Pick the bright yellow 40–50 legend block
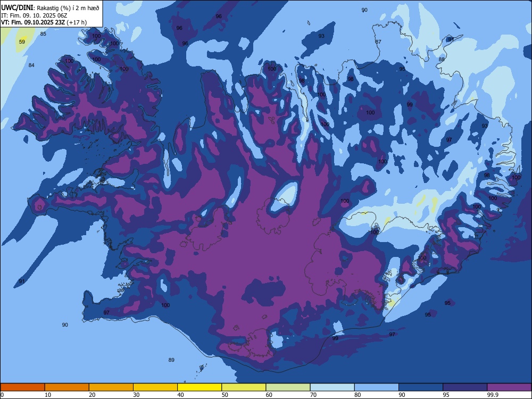The height and width of the screenshot is (399, 532). [x=199, y=387]
